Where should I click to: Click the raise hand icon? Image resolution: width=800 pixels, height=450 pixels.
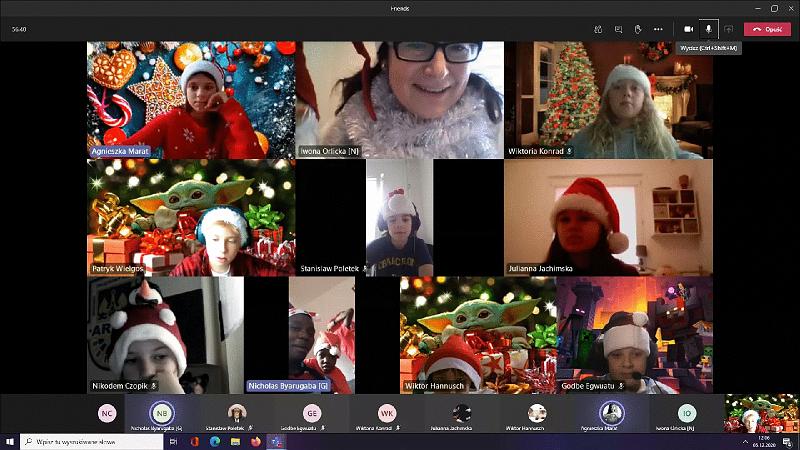[638, 30]
